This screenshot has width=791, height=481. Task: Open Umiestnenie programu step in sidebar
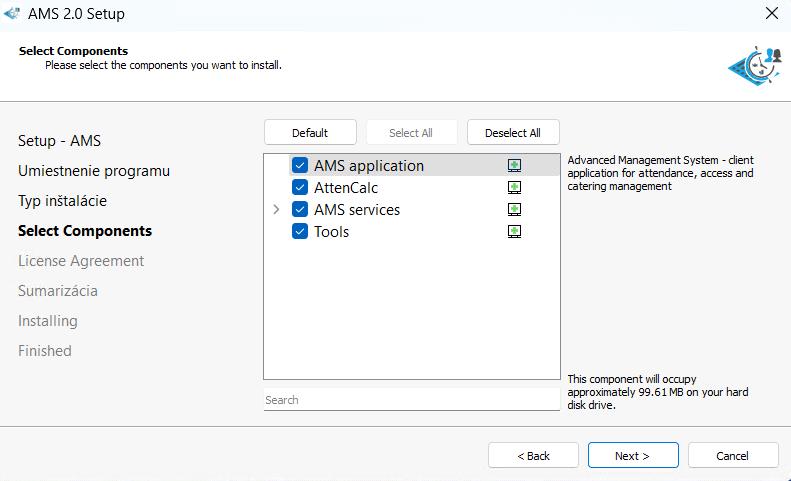pyautogui.click(x=94, y=171)
